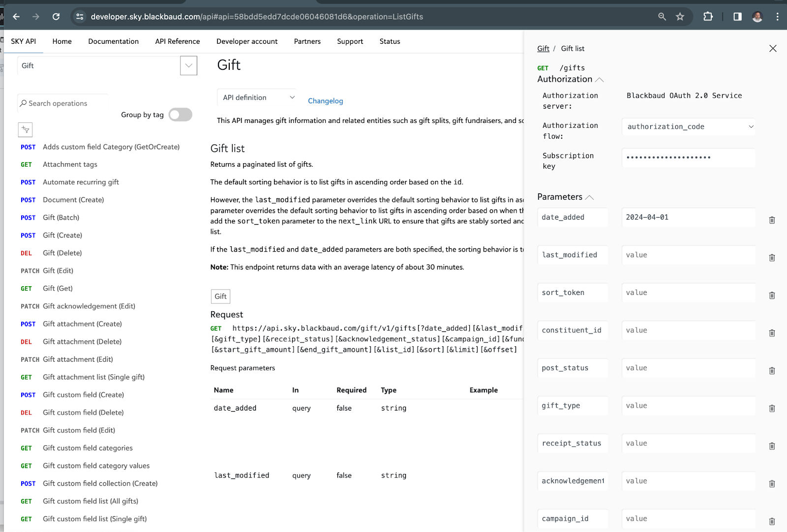Screen dimensions: 787x532
Task: Select Gift (Get) operation
Action: [58, 289]
